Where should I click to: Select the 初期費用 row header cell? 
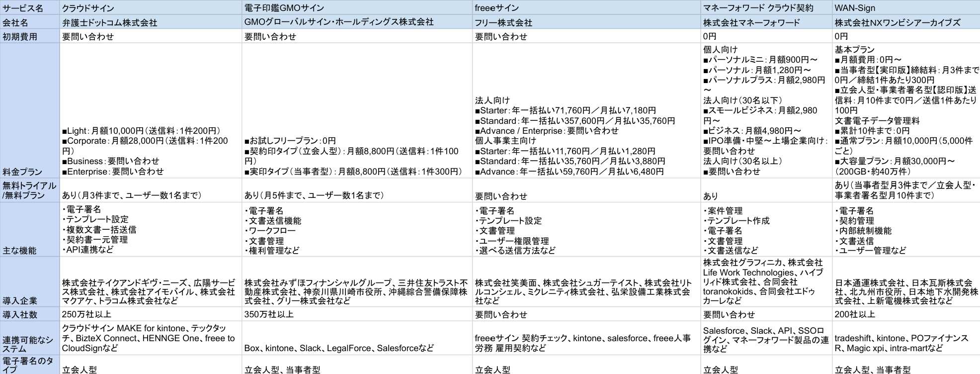click(30, 36)
